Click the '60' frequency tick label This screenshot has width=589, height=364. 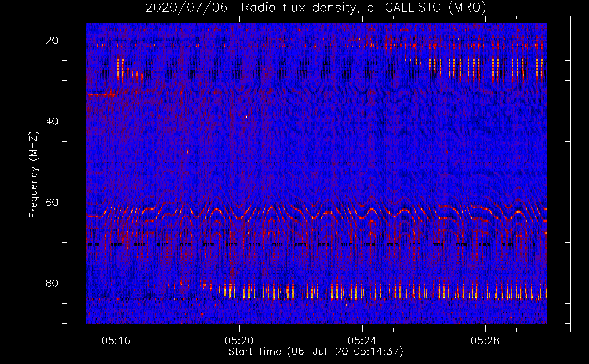tap(52, 202)
